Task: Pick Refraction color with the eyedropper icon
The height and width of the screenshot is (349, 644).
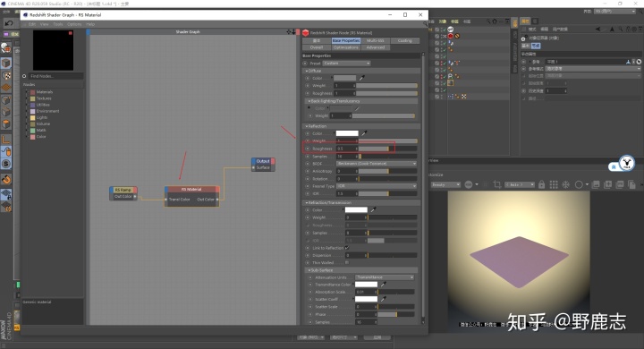Action: click(x=373, y=209)
